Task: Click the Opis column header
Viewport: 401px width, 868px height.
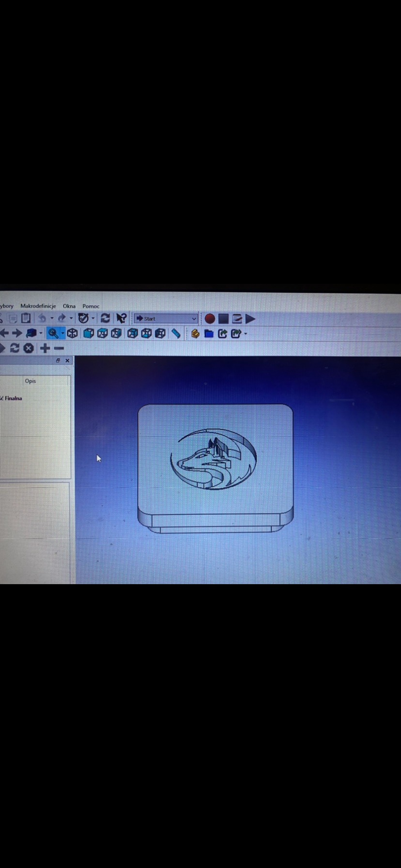Action: [31, 381]
